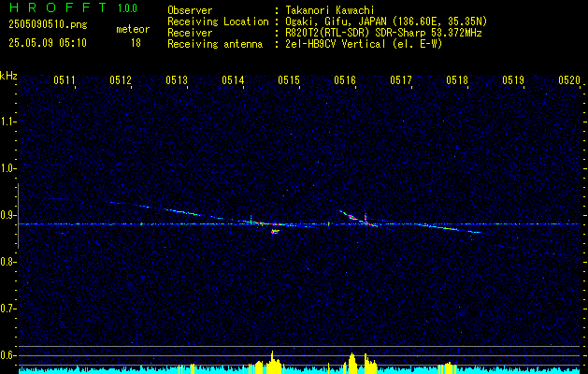Click receiver R820T2 SDR-Sharp 53.372MHz text
This screenshot has width=588, height=374.
click(x=383, y=33)
